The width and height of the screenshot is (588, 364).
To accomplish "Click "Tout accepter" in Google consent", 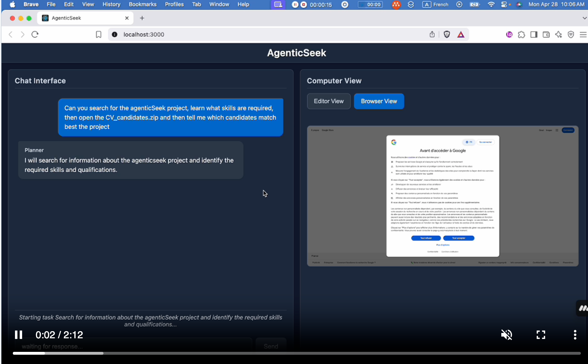I will (x=458, y=238).
